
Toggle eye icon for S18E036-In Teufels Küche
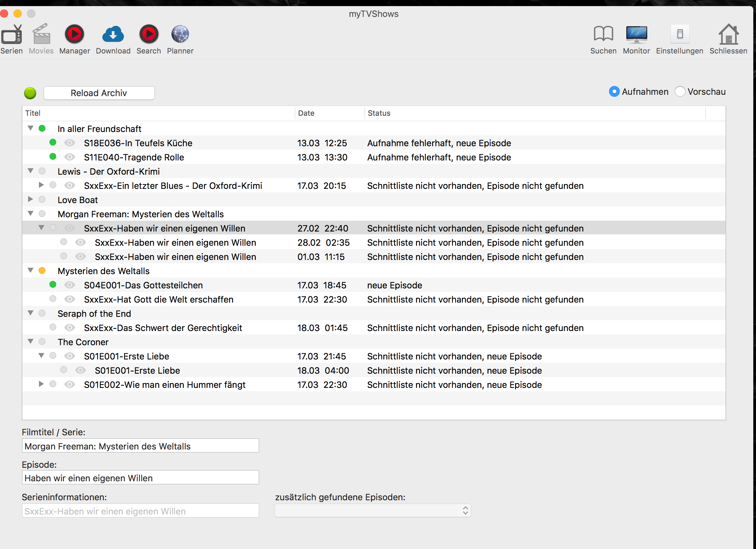click(70, 143)
